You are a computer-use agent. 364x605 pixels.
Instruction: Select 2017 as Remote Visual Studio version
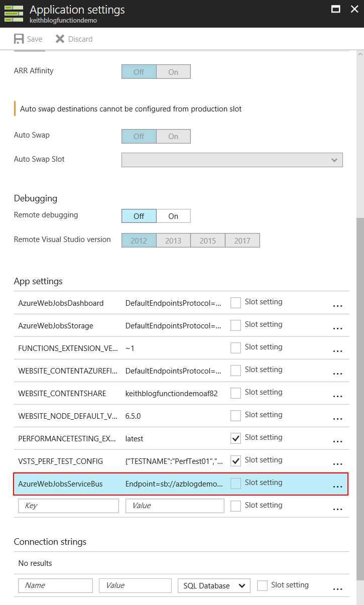[242, 240]
